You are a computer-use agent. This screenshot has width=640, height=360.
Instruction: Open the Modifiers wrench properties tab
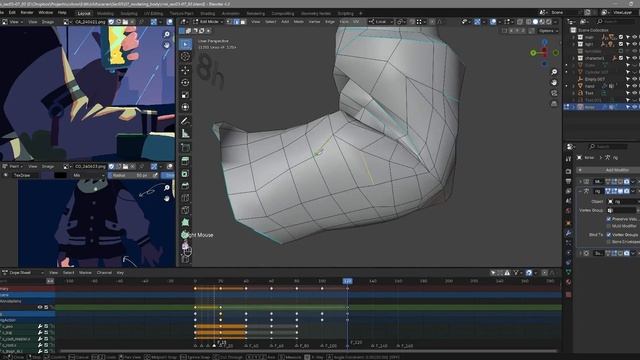[x=568, y=233]
